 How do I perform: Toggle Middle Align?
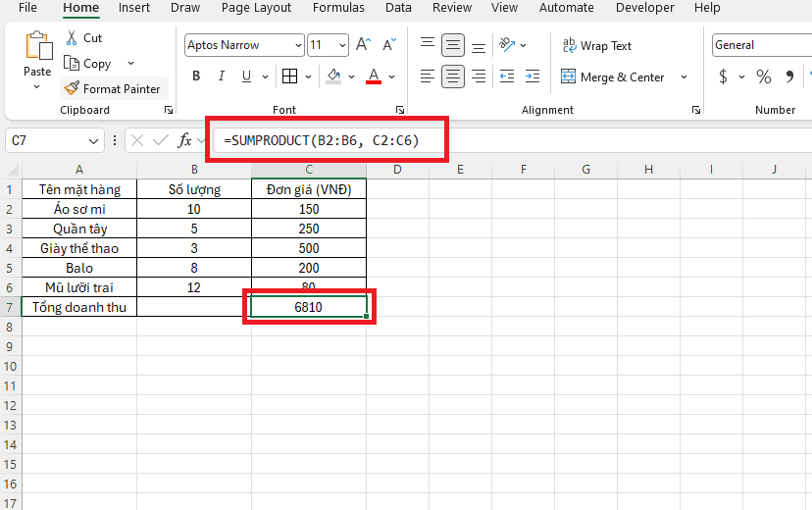[453, 45]
